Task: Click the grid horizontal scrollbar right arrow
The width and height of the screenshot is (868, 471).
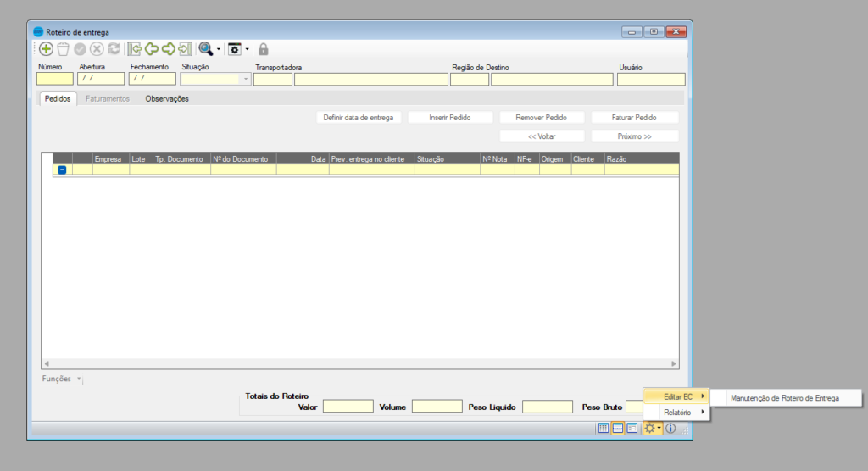Action: 674,363
